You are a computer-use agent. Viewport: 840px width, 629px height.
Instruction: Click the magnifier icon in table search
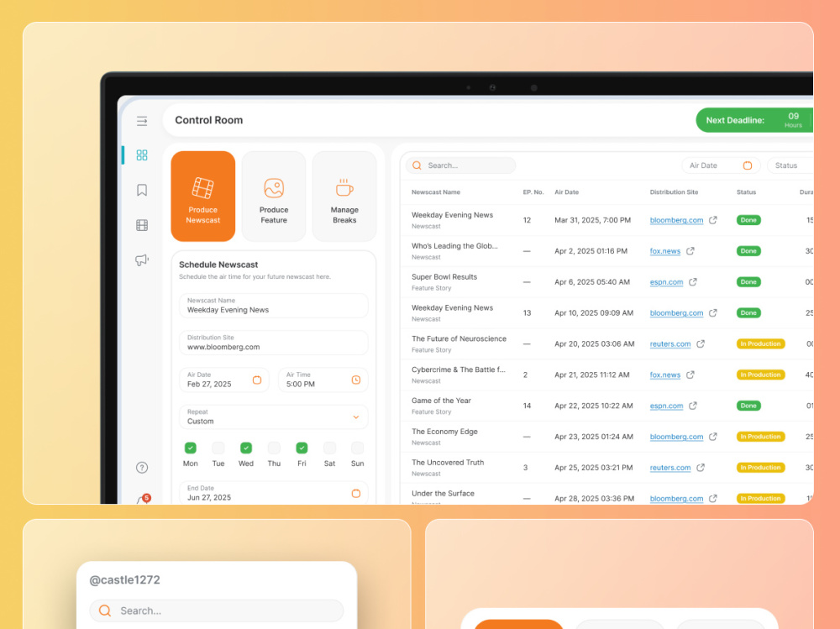pyautogui.click(x=417, y=165)
